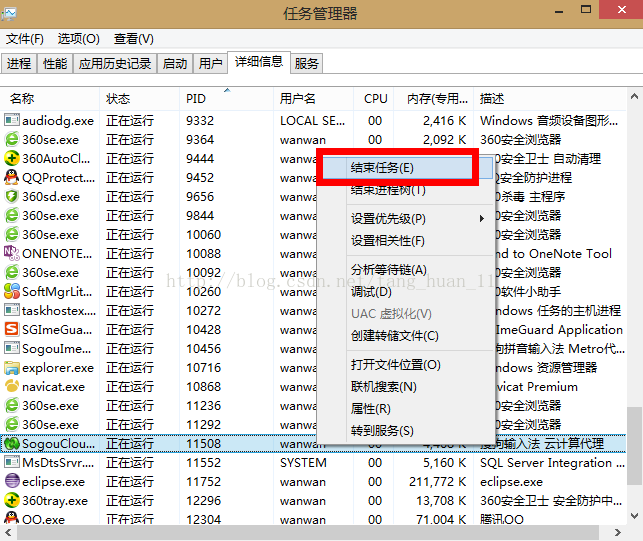
Task: Choose 设置相关性(F) in context menu
Action: [420, 241]
